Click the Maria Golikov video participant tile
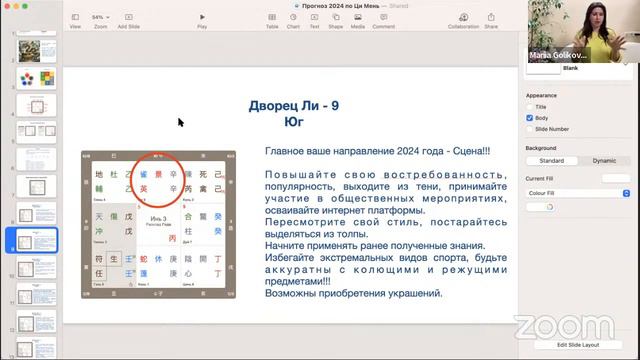640x360 pixels. (x=584, y=31)
